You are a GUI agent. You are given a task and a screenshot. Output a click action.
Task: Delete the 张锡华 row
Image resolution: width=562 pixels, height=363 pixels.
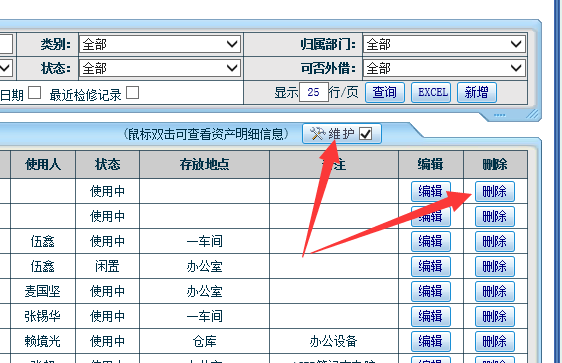(x=495, y=316)
